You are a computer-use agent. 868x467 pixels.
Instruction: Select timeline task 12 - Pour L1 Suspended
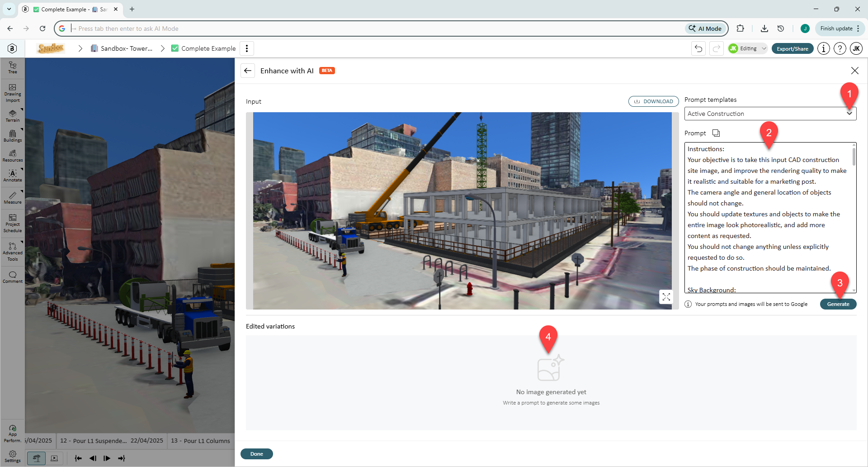click(111, 441)
